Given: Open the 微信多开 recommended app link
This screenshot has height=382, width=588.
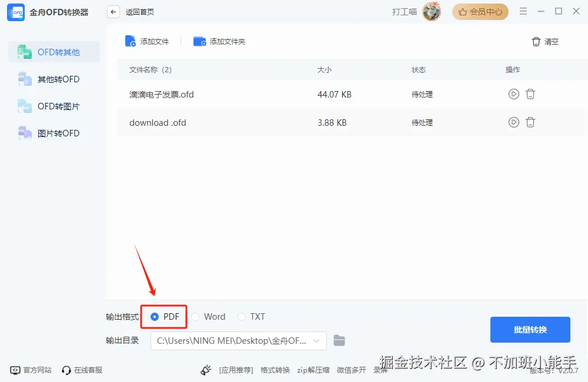Looking at the screenshot, I should tap(352, 370).
